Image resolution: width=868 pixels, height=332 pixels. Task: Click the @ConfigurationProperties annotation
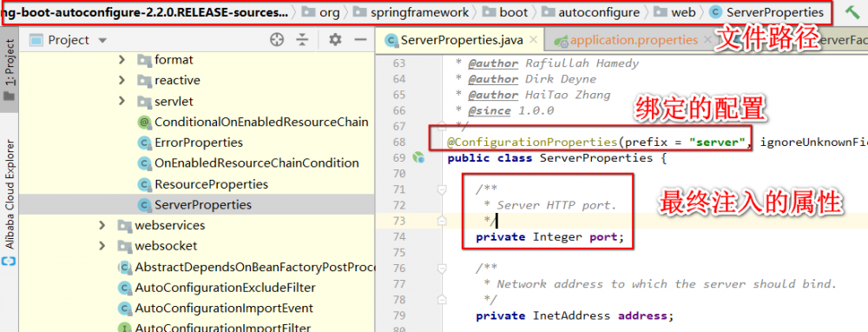tap(532, 142)
